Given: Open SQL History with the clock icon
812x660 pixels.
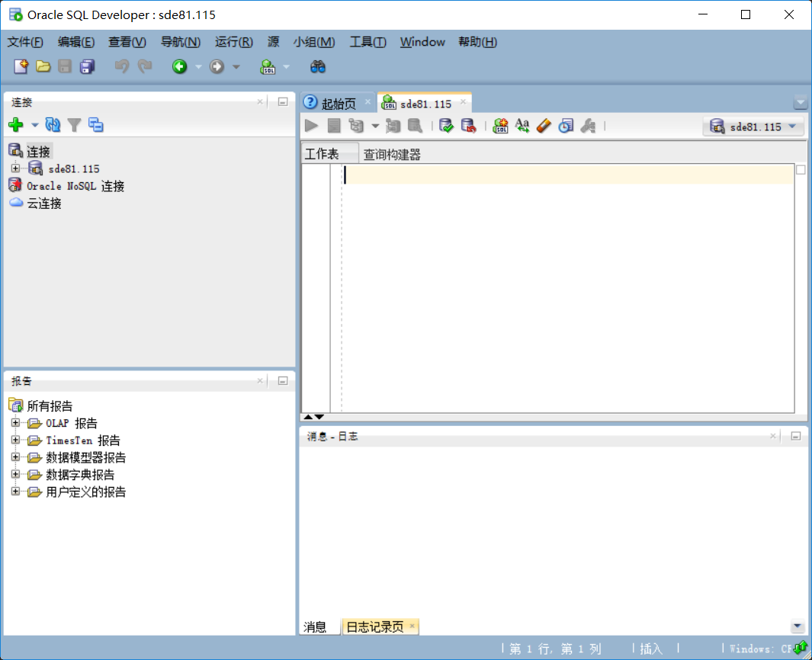Looking at the screenshot, I should tap(566, 126).
